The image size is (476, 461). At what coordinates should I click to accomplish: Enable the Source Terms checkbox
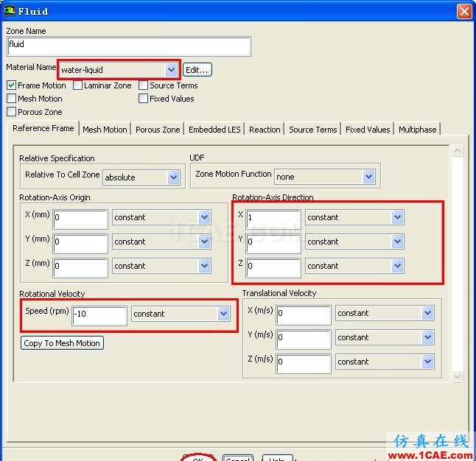[x=143, y=85]
